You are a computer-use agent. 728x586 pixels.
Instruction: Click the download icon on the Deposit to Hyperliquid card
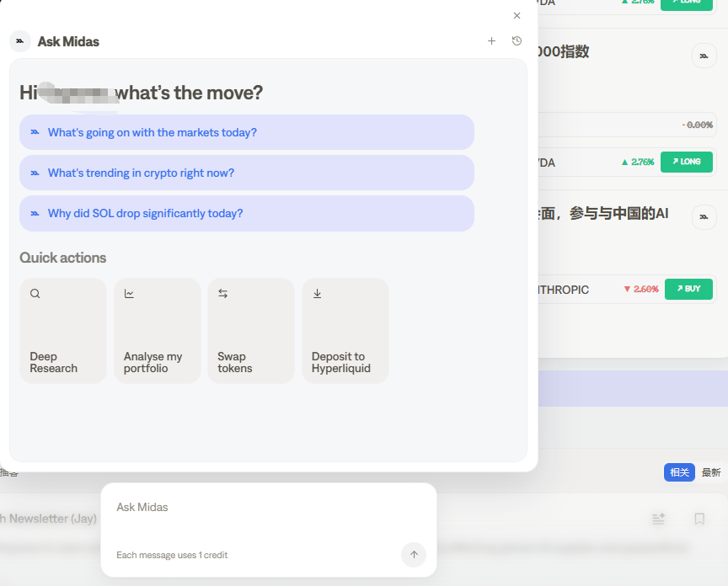[x=317, y=294]
